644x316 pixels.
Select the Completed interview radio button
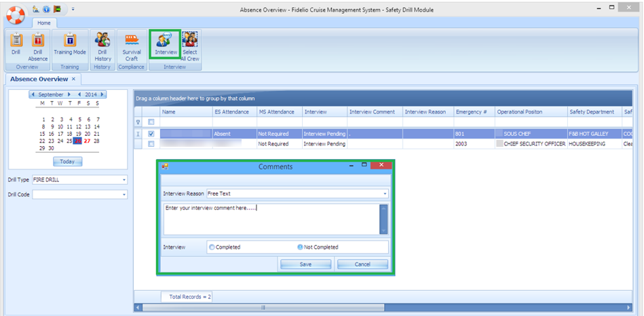pos(212,247)
